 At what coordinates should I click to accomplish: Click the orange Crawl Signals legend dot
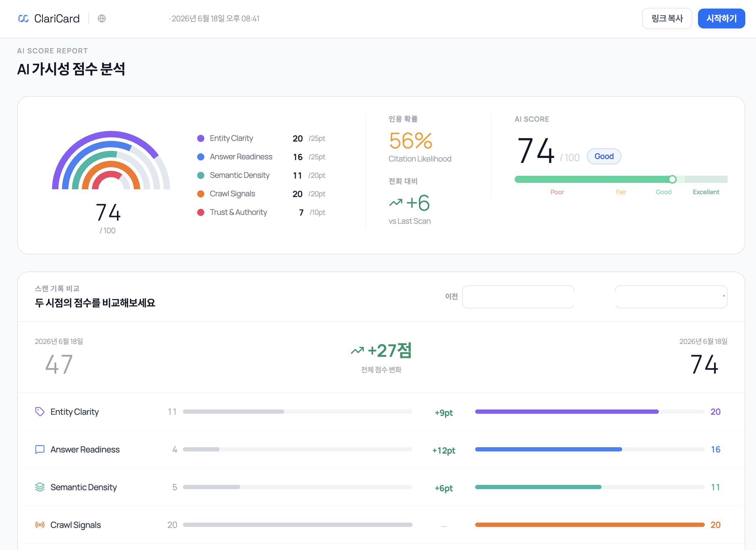pyautogui.click(x=201, y=194)
